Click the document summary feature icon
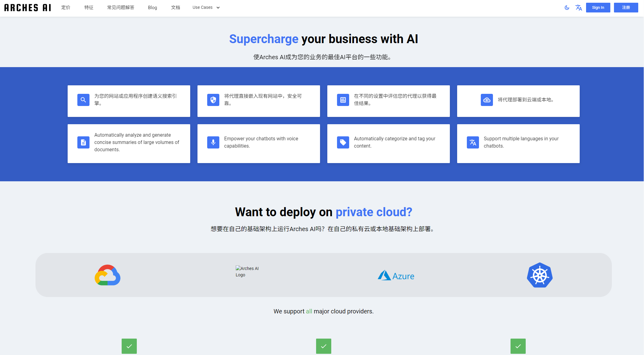The width and height of the screenshot is (644, 355). (x=83, y=142)
